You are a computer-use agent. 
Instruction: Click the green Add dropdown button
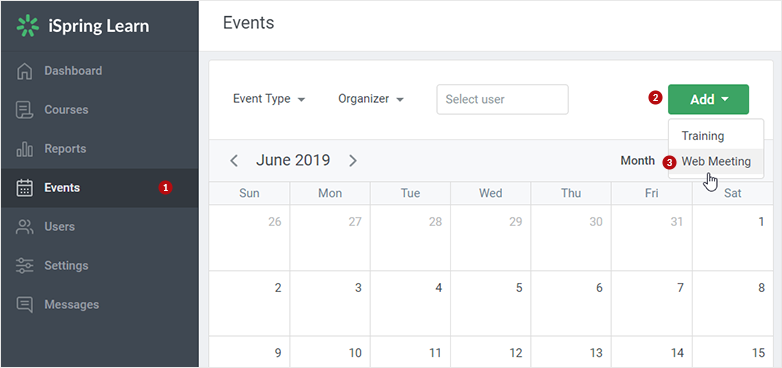708,99
